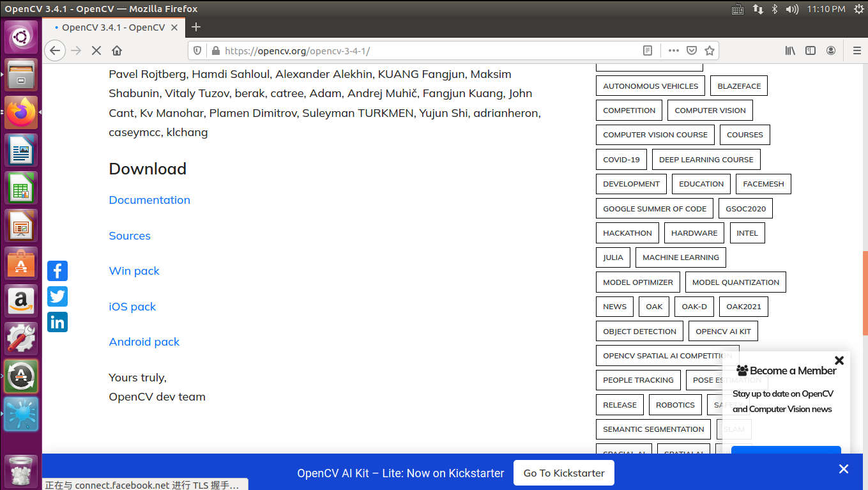This screenshot has width=868, height=490.
Task: Open the HACKATHON tag
Action: click(x=628, y=233)
